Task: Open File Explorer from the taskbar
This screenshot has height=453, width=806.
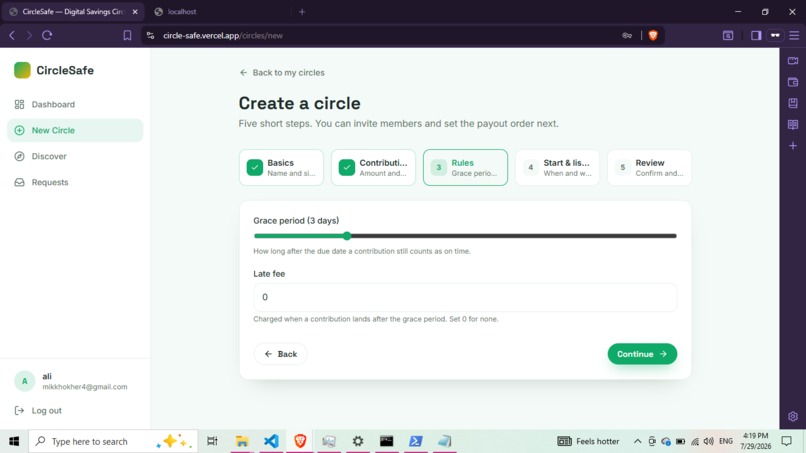Action: click(242, 441)
